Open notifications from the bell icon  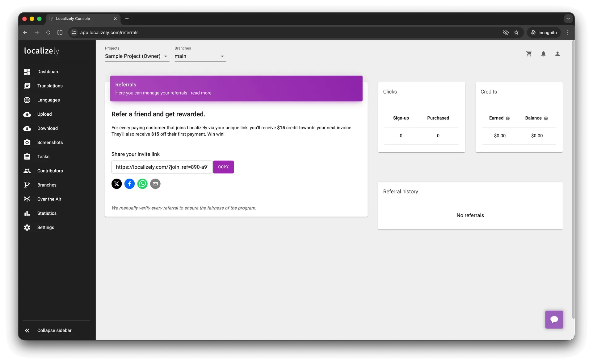click(x=543, y=54)
